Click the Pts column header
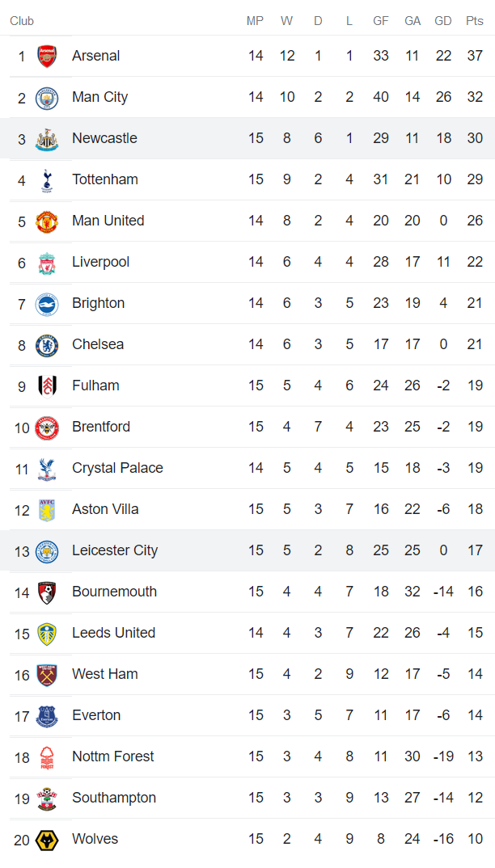Screen dimensions: 495x868 [475, 21]
